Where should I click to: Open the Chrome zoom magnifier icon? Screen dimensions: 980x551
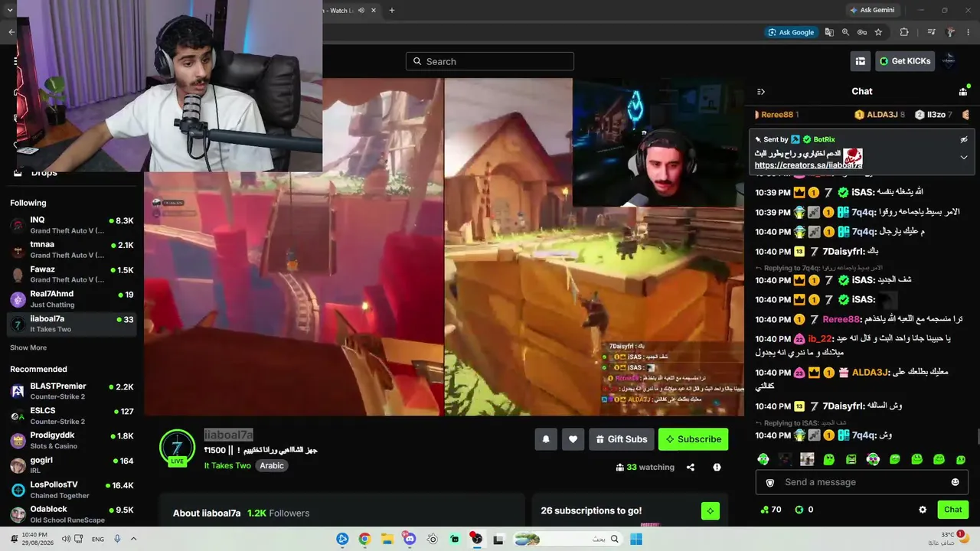click(x=845, y=32)
